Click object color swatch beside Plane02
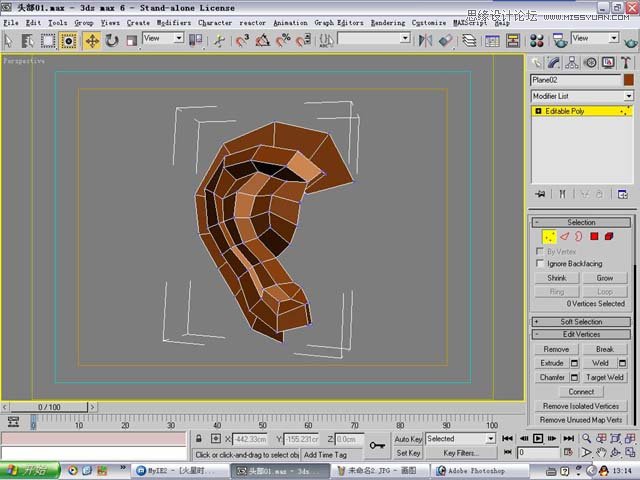The image size is (640, 480). point(629,80)
